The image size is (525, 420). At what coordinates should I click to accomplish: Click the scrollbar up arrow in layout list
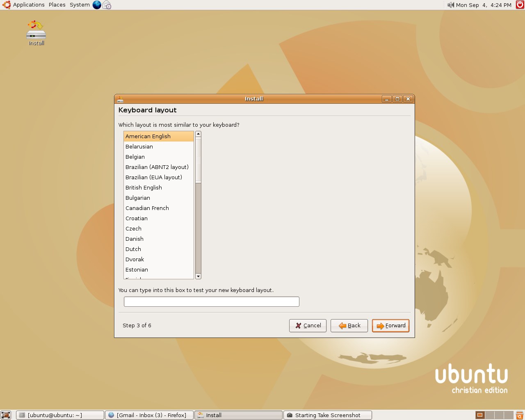199,134
